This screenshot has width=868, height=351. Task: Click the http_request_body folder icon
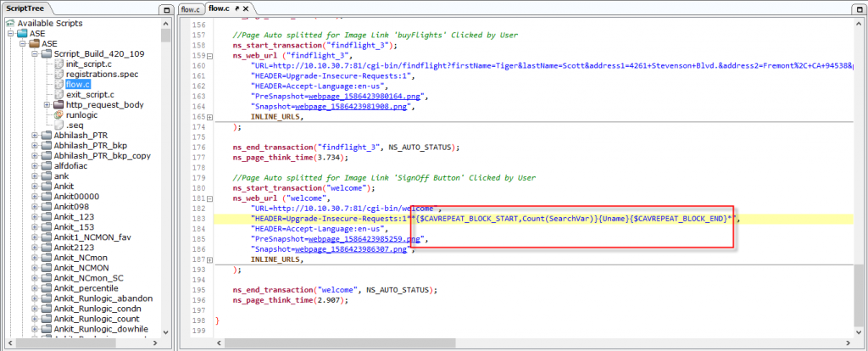pyautogui.click(x=58, y=104)
